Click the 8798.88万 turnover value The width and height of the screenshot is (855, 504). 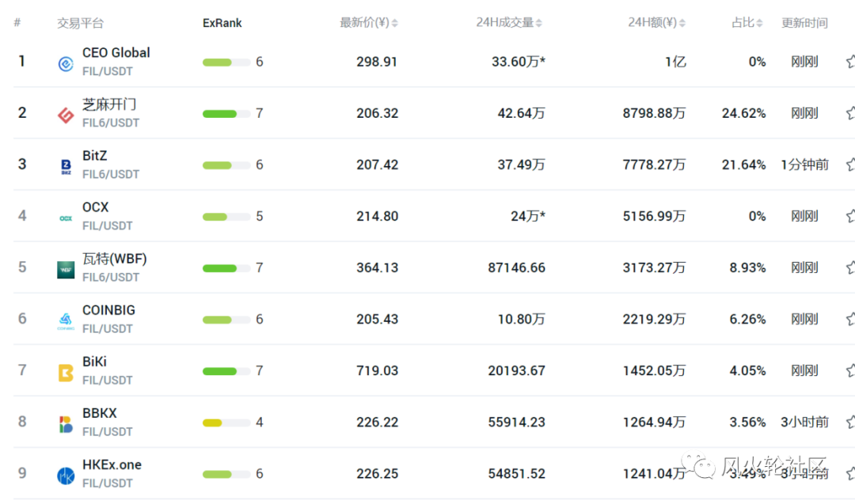pyautogui.click(x=654, y=113)
